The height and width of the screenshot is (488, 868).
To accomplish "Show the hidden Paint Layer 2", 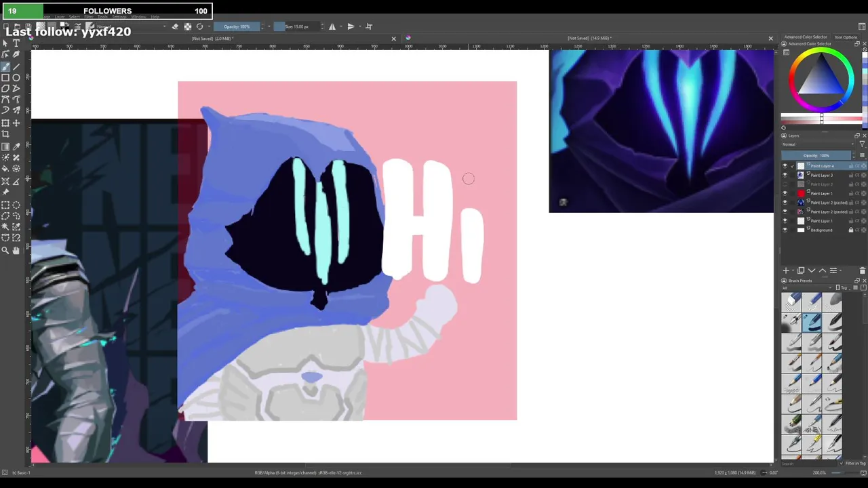I will point(785,184).
